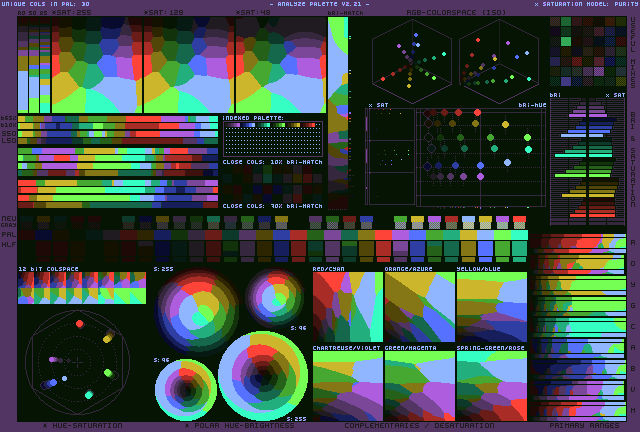The image size is (640, 432).
Task: Select the left RGB colorspace cube
Action: (412, 61)
